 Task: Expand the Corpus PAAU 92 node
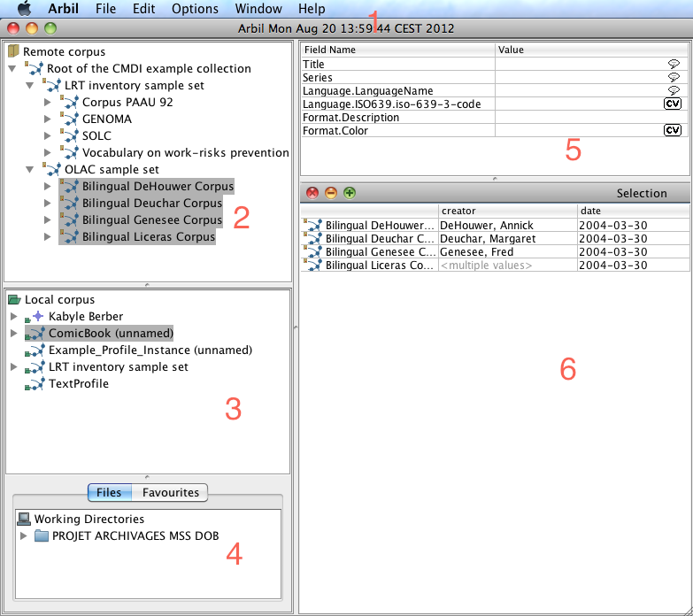click(x=48, y=103)
